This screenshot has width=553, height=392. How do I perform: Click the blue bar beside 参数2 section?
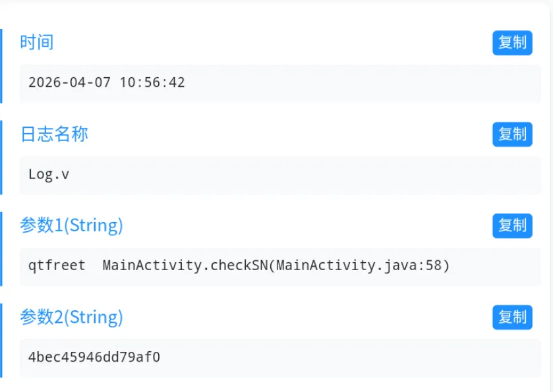point(1,341)
